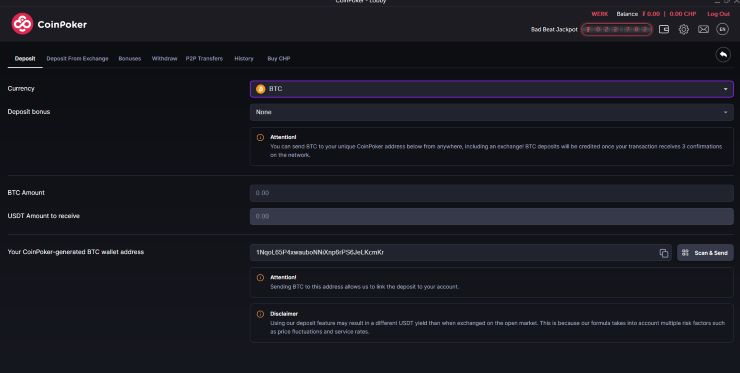Viewport: 740px width, 373px height.
Task: Click the USDT Amount to receive field
Action: point(491,216)
